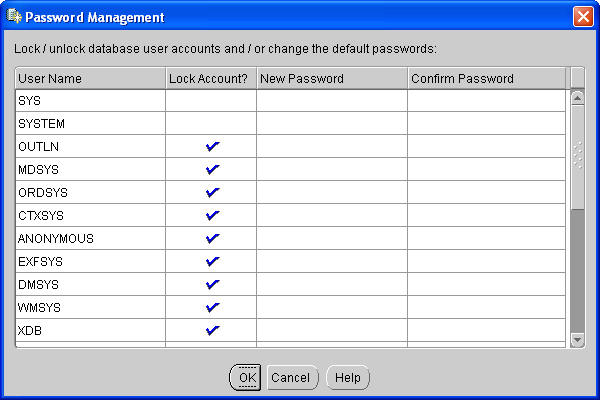The height and width of the screenshot is (400, 600).
Task: Unlock the ORDSYS account checkbox
Action: click(x=211, y=192)
